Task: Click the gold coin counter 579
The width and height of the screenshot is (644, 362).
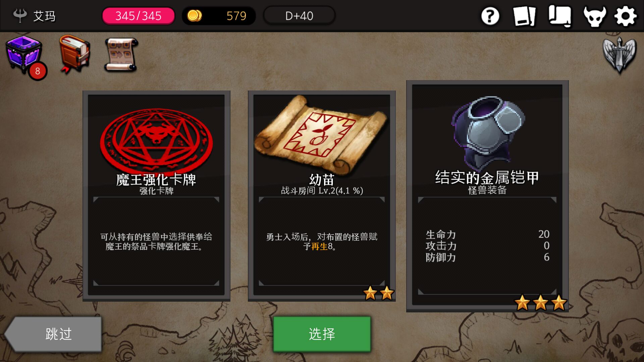Action: [x=219, y=16]
